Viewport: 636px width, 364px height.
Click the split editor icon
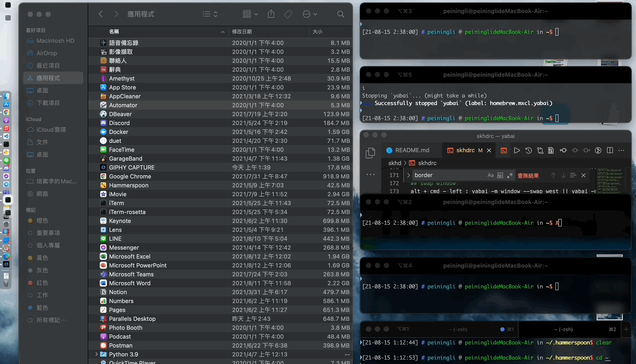pos(610,150)
